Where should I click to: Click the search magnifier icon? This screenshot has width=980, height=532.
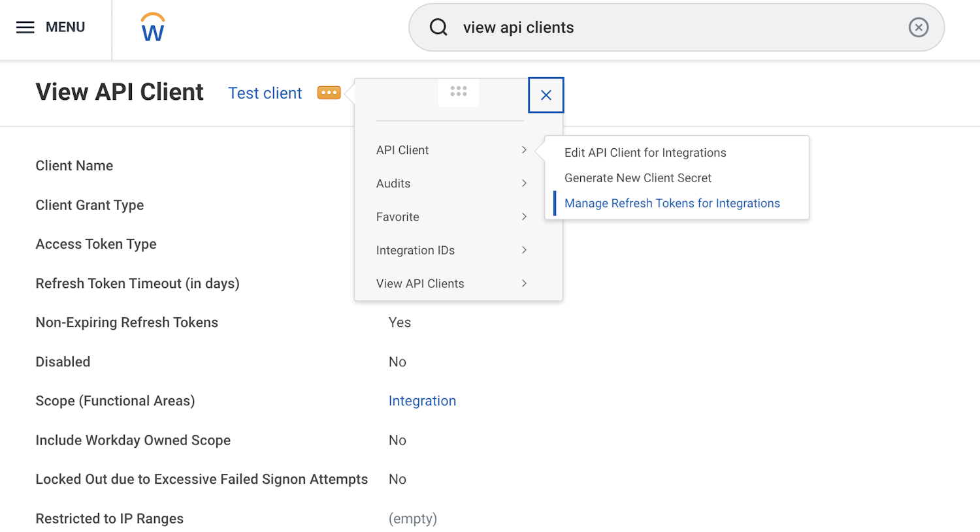point(438,27)
